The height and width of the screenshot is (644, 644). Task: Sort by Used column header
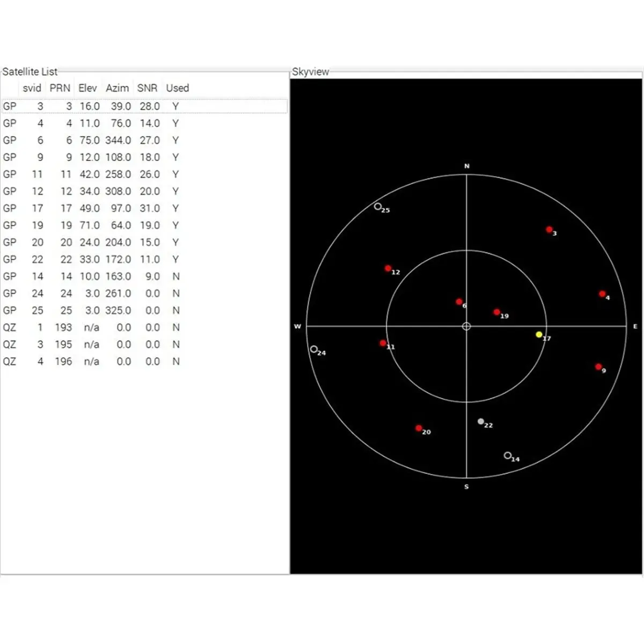point(177,88)
